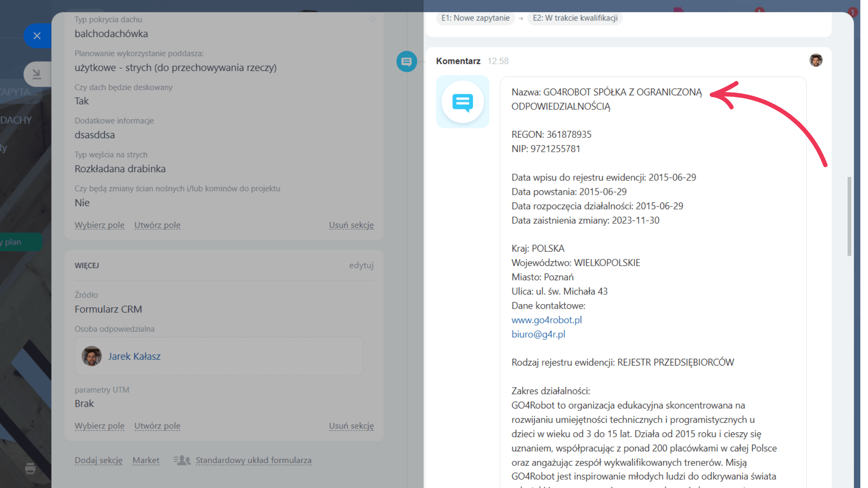Click the large chat bubble icon in the comment
The image size is (868, 488).
pyautogui.click(x=462, y=102)
